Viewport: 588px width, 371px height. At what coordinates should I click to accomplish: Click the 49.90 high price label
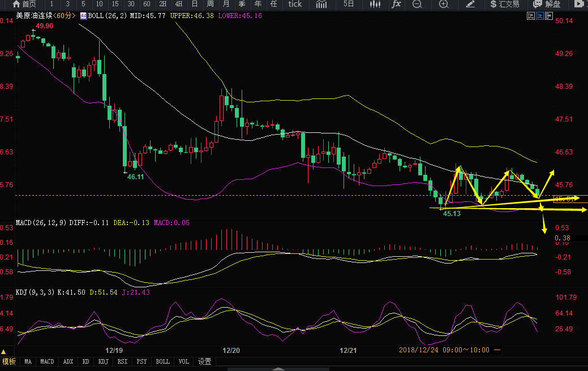(x=44, y=26)
